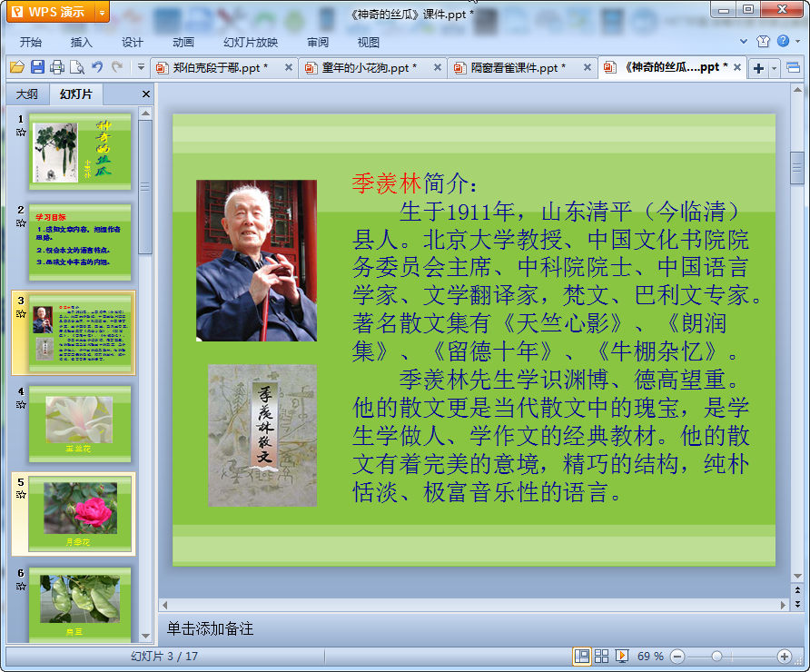810x672 pixels.
Task: Redo the action with the redo arrow
Action: 117,66
